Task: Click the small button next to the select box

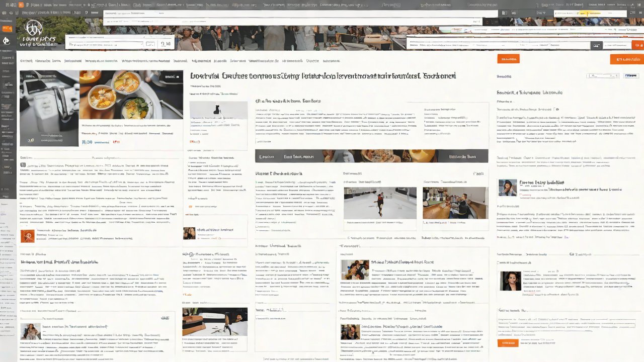Action: (x=631, y=76)
